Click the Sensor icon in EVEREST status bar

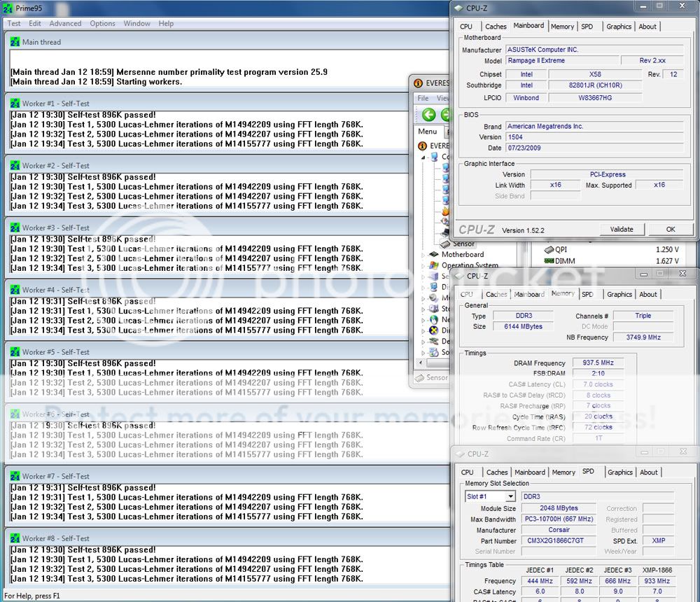pyautogui.click(x=419, y=378)
